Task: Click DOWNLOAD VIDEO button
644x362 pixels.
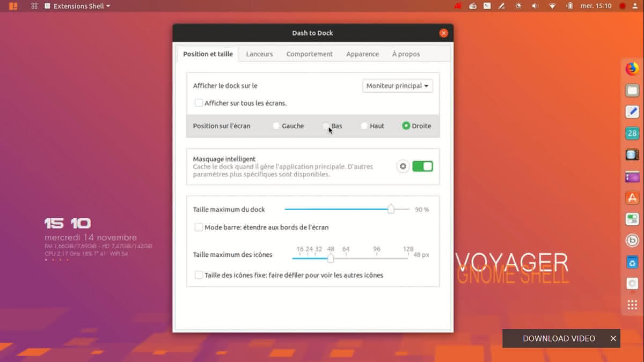Action: 559,338
